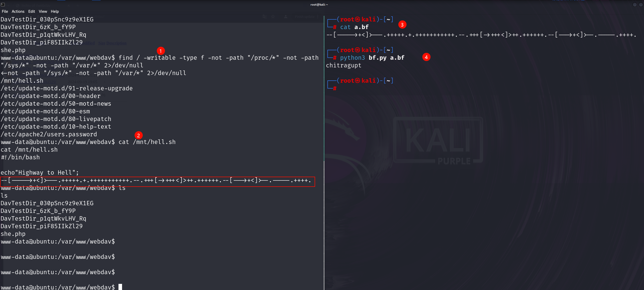Click the terminal app icon in title bar

pyautogui.click(x=3, y=5)
